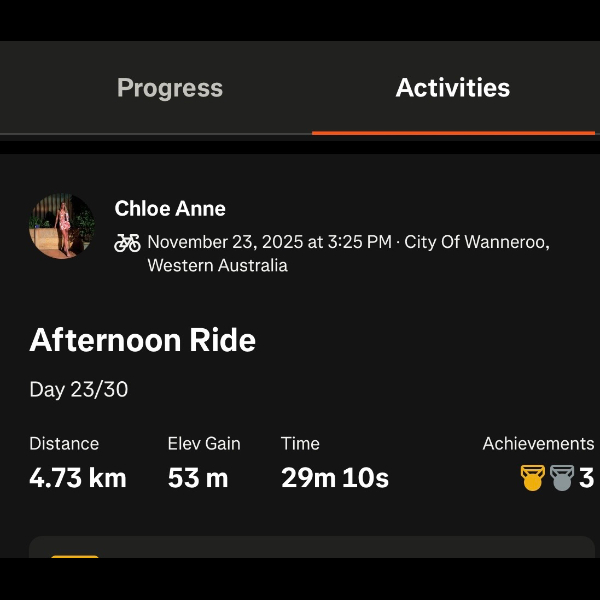Click the Western Australia location text
This screenshot has height=600, width=600.
coord(217,266)
